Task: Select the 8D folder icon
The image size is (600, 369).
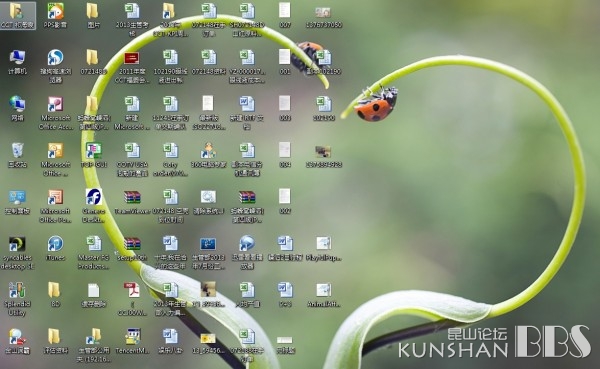Action: click(54, 291)
